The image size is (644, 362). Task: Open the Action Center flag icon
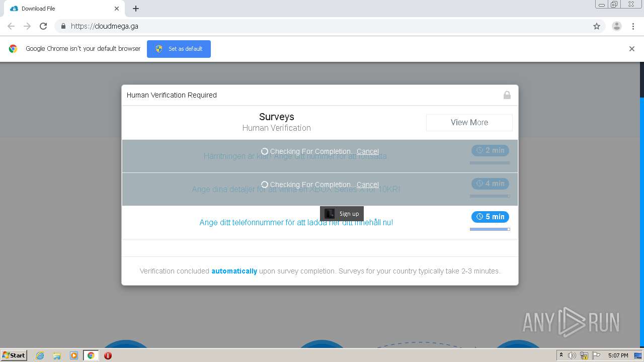(x=596, y=355)
